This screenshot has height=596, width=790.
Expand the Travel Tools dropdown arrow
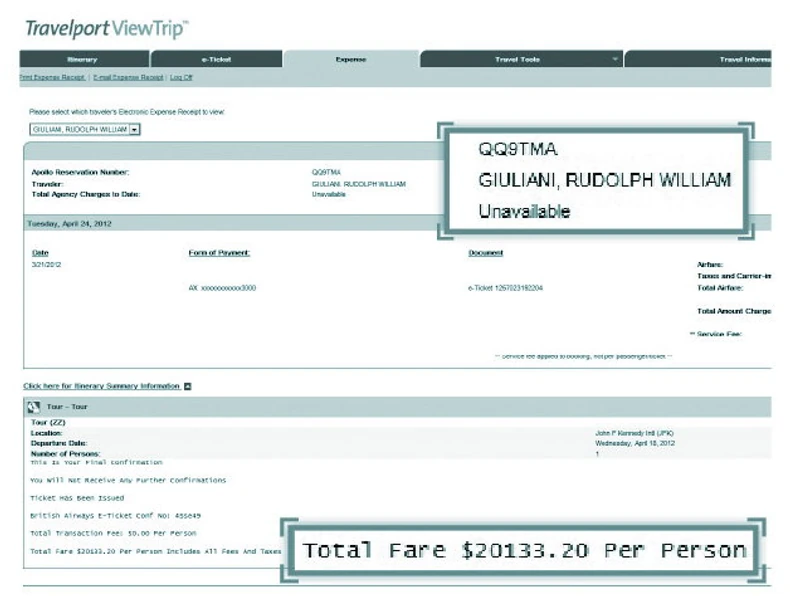(x=615, y=59)
